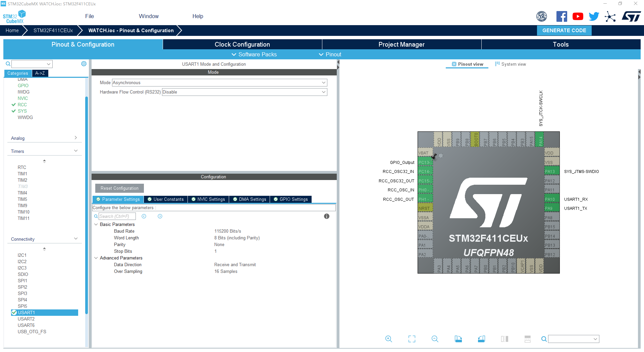Rotate the chip view clockwise
This screenshot has width=644, height=352.
click(x=458, y=339)
